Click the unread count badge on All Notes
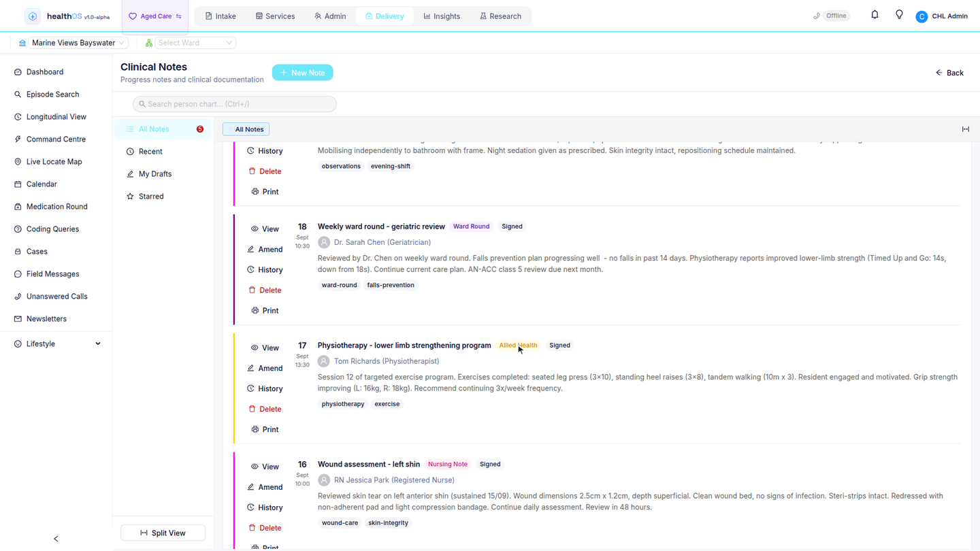This screenshot has height=551, width=980. (200, 129)
